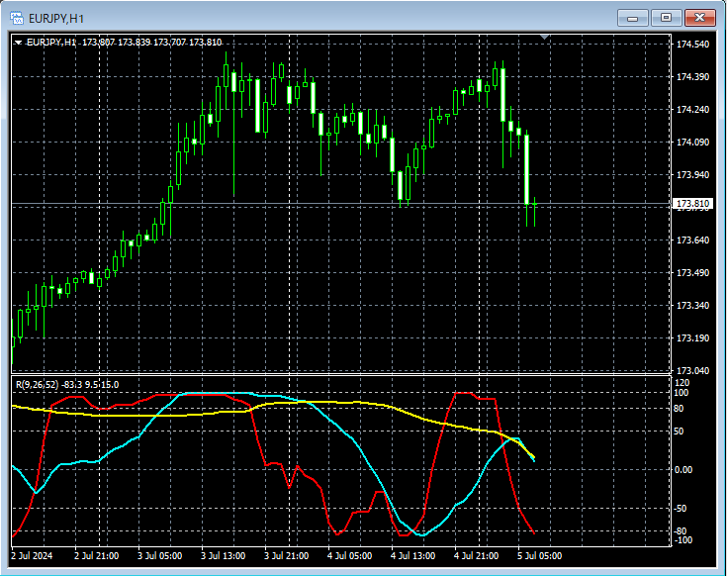This screenshot has height=576, width=728.
Task: Minimize the EURJPY,H1 chart window
Action: (632, 18)
